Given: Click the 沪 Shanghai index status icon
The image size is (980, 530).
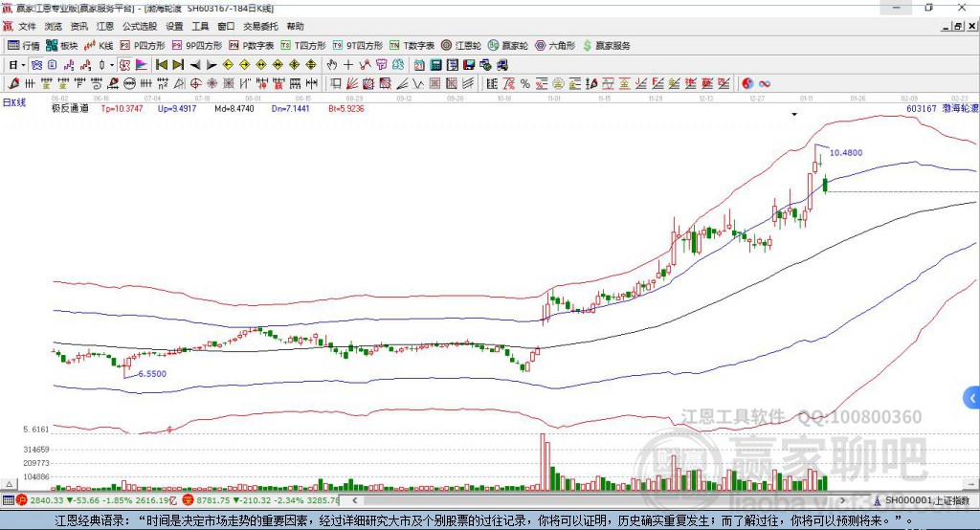Looking at the screenshot, I should [x=22, y=500].
